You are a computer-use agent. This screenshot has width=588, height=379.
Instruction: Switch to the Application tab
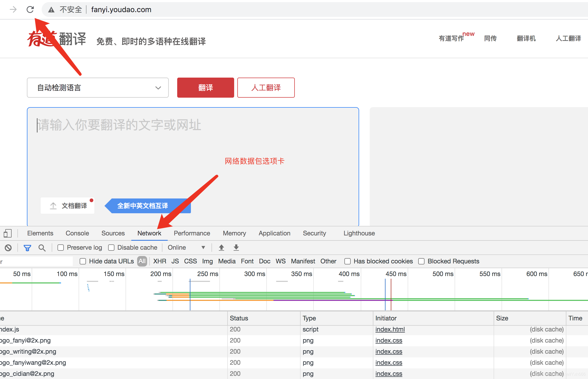click(274, 233)
